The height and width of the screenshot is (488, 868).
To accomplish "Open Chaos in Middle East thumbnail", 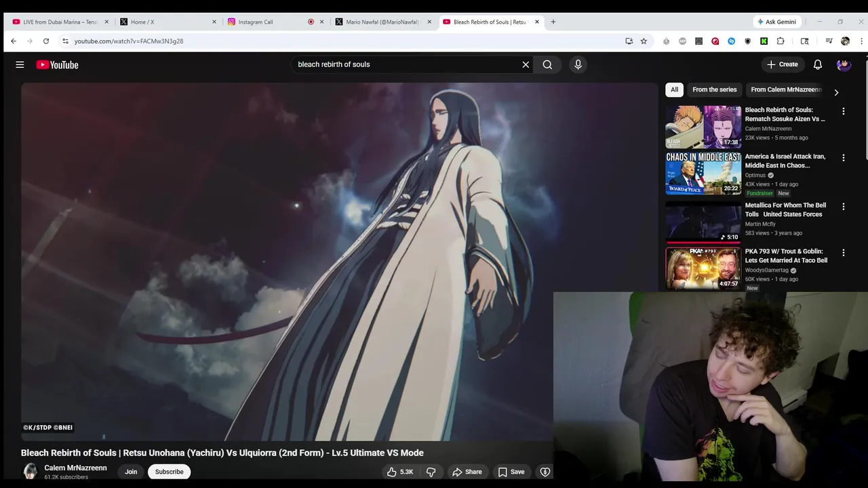I will coord(703,173).
